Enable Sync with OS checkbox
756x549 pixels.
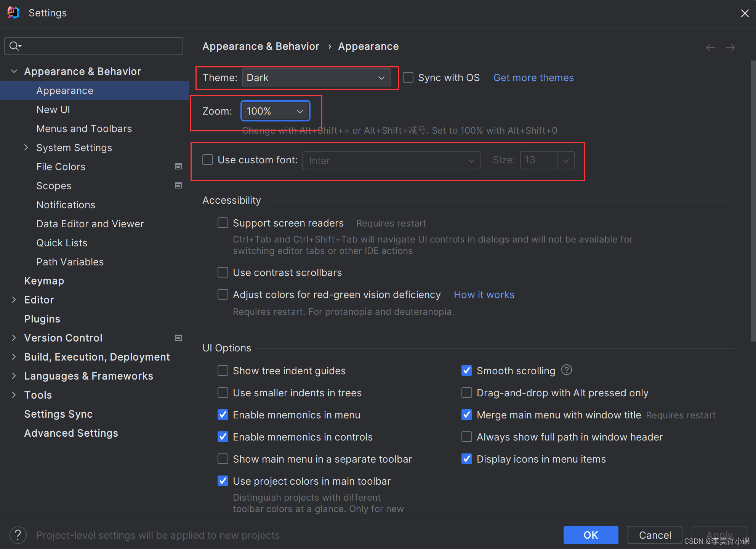408,77
